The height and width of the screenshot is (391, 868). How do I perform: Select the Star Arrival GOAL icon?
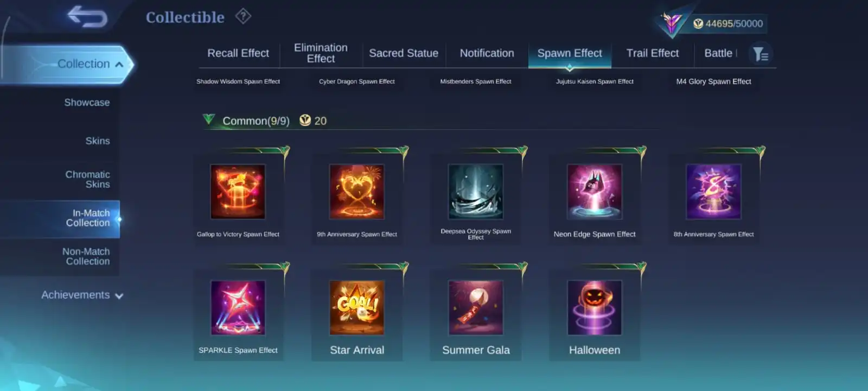(x=357, y=307)
